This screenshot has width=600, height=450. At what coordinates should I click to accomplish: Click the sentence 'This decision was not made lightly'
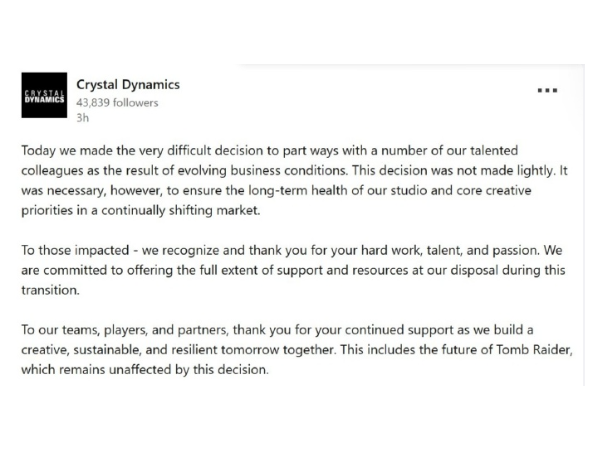click(x=453, y=170)
